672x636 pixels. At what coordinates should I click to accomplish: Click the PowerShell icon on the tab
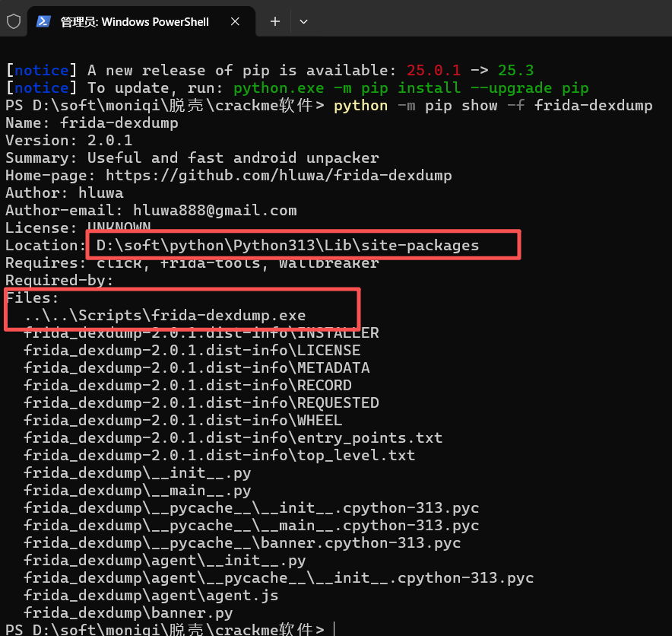43,21
